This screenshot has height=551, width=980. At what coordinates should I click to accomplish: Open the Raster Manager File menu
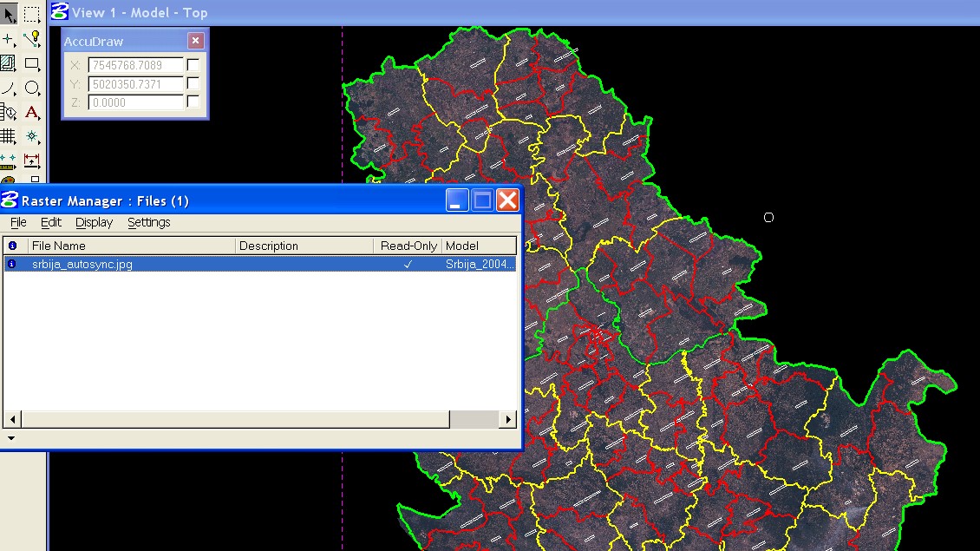click(18, 222)
